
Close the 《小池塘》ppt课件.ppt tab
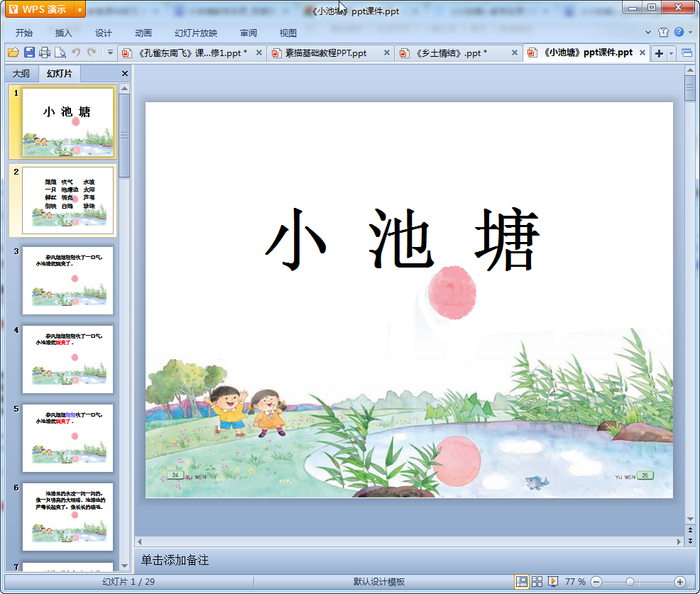click(x=642, y=53)
